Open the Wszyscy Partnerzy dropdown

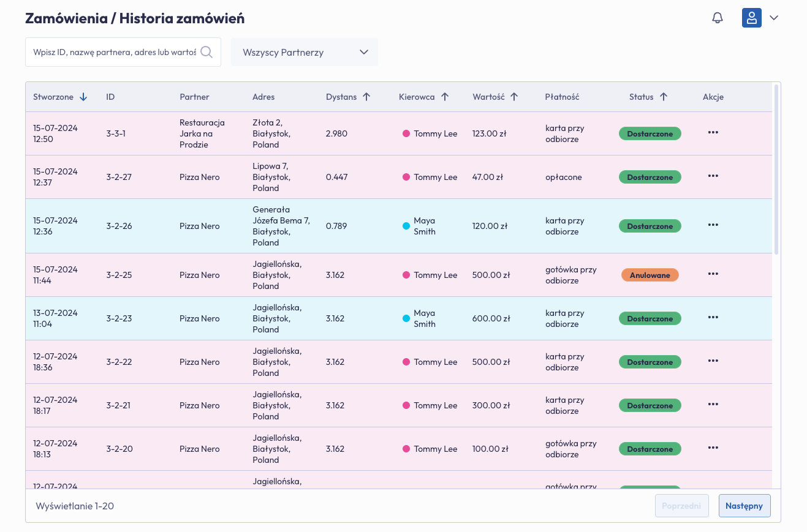click(x=305, y=52)
